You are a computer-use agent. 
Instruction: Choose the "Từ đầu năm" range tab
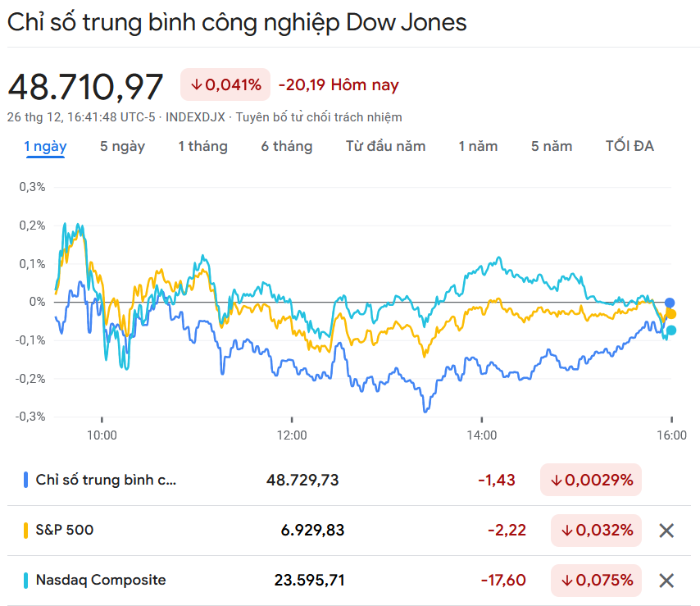point(385,147)
